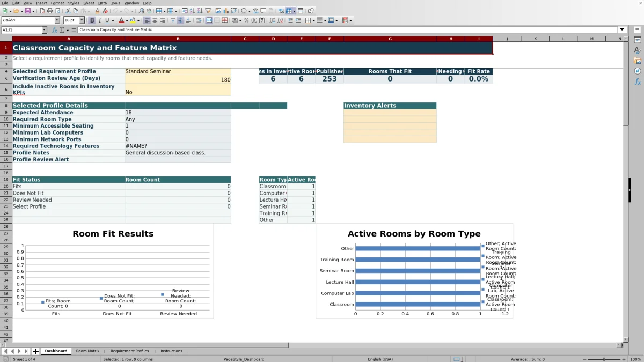
Task: Open the Borders dropdown arrow
Action: (314, 21)
